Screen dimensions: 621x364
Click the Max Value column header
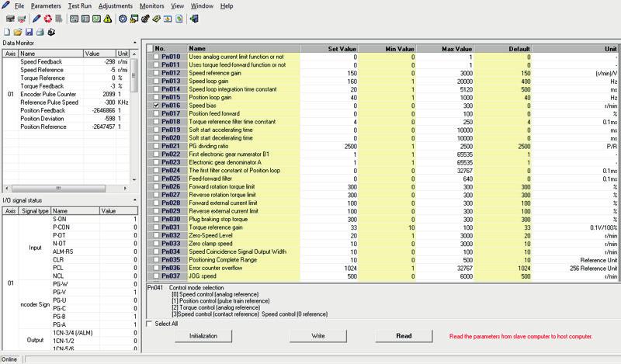click(x=445, y=49)
